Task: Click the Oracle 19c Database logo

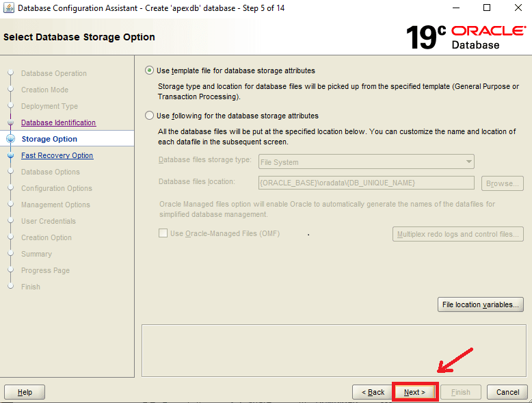Action: click(x=466, y=37)
